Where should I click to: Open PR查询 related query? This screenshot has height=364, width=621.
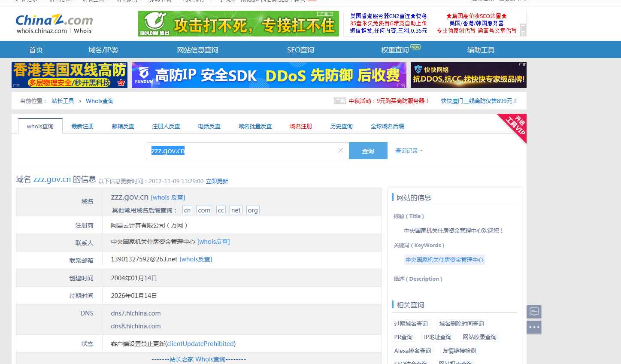pos(403,337)
